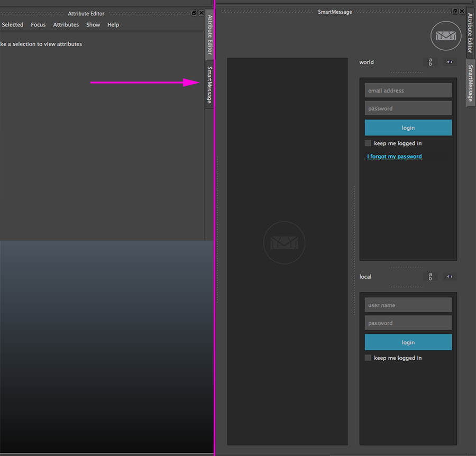Switch to SmartMessage tab pointed by arrow

[x=209, y=85]
